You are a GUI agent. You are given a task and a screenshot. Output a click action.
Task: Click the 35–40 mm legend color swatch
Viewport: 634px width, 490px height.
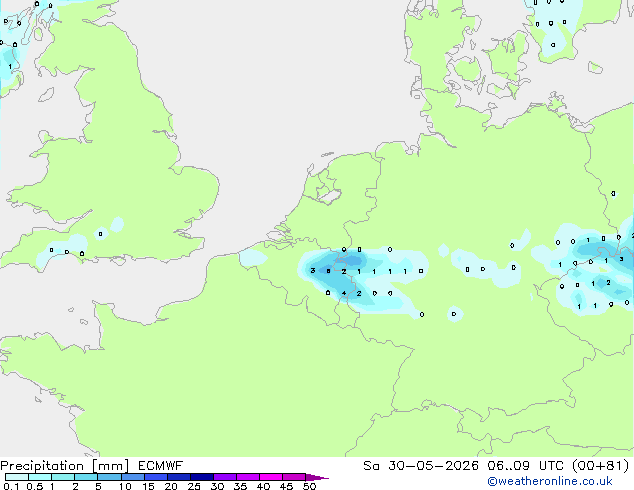click(x=248, y=477)
